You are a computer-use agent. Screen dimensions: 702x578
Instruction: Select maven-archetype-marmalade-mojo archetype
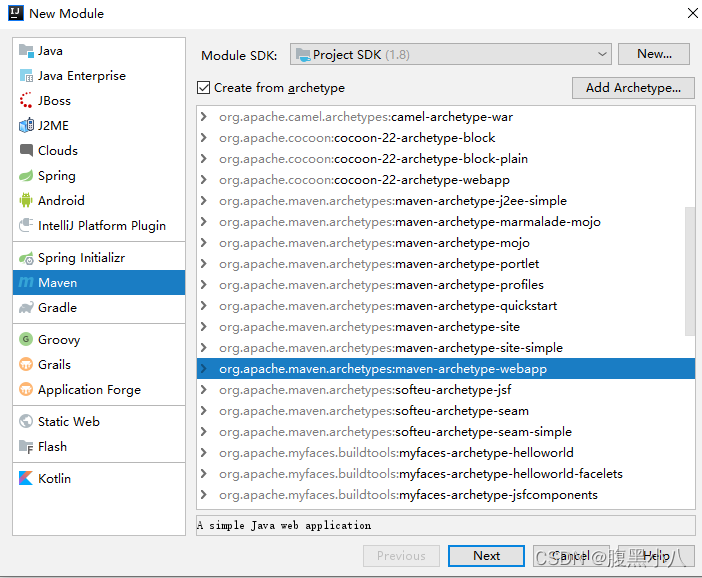(445, 222)
